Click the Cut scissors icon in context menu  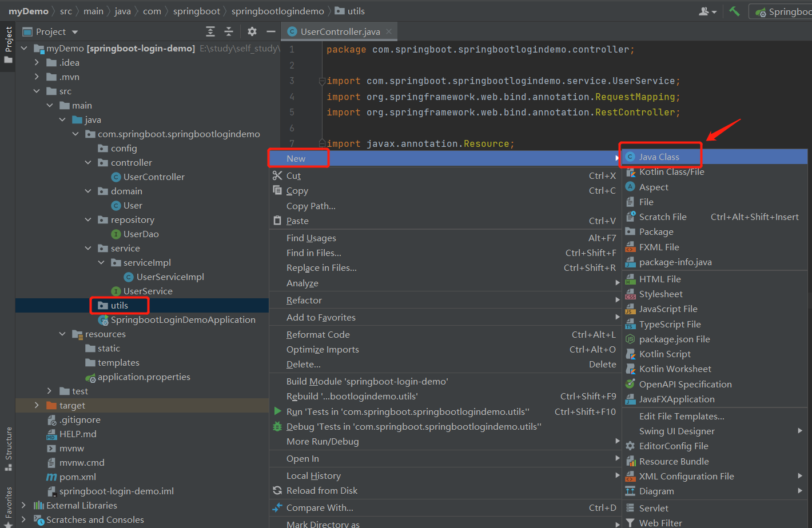pyautogui.click(x=277, y=175)
